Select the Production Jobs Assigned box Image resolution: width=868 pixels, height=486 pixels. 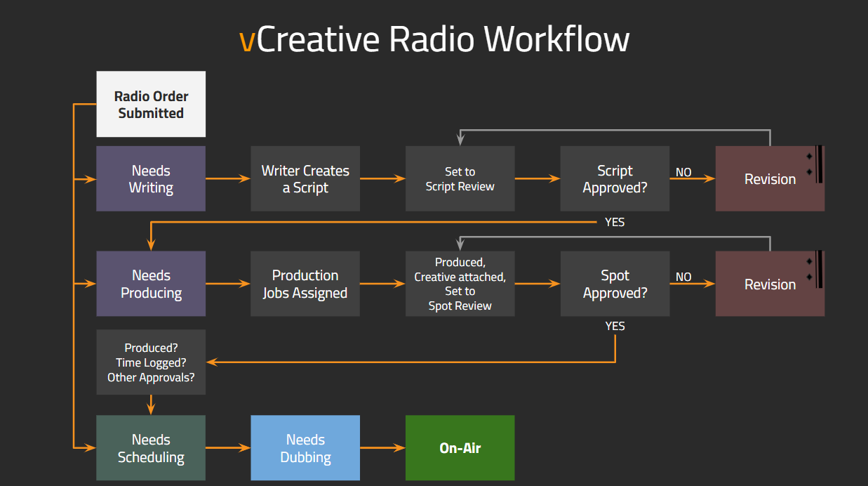click(305, 284)
